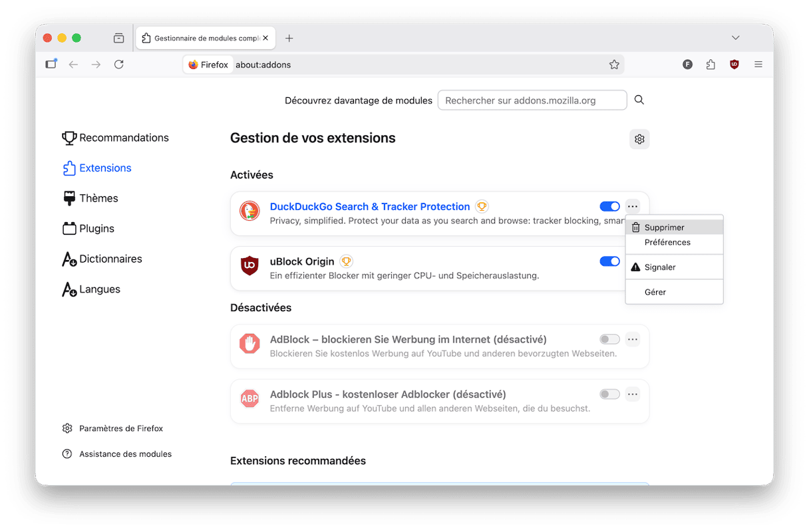Open Dictionnaires in the sidebar
This screenshot has width=809, height=532.
click(102, 259)
